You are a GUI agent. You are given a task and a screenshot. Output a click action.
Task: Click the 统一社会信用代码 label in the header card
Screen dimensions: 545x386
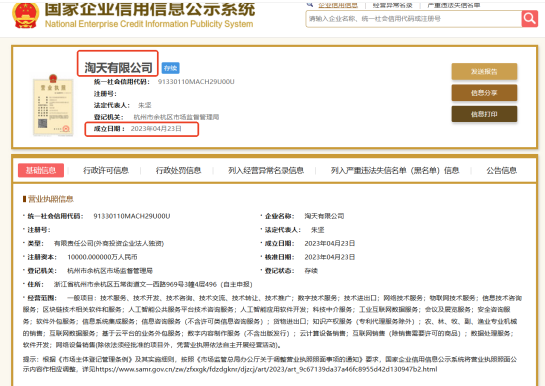(122, 82)
